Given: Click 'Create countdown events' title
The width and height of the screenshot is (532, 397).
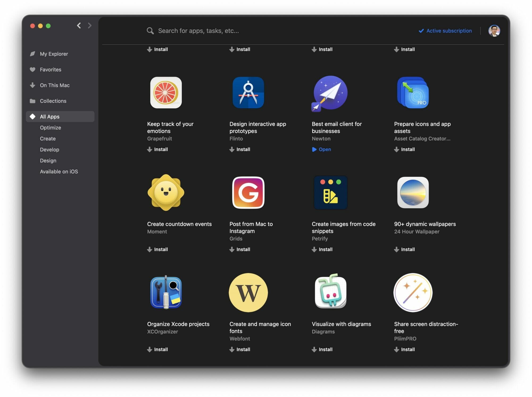Looking at the screenshot, I should 180,224.
